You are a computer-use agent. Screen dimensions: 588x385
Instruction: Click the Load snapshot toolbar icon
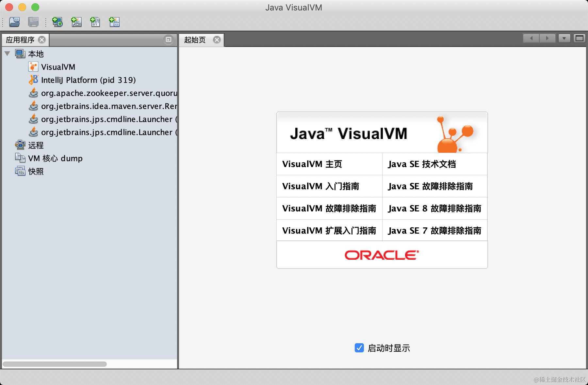click(14, 22)
